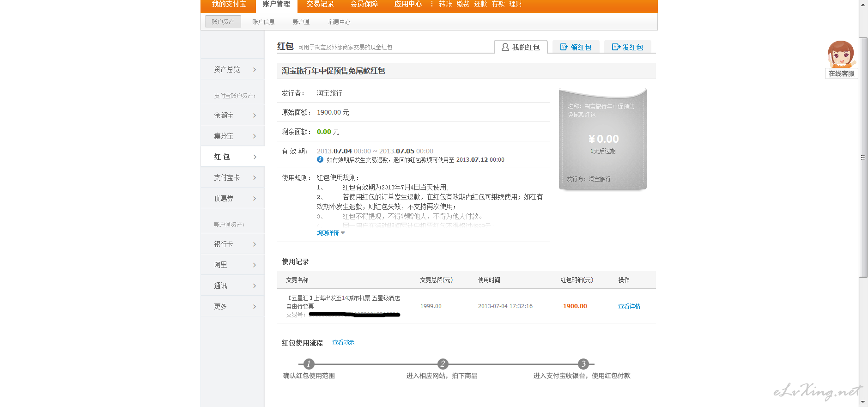Click the 发红包 tab icon

pos(616,47)
